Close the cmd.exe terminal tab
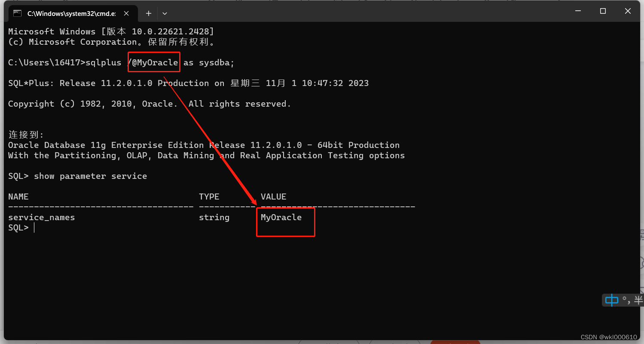This screenshot has height=344, width=644. click(x=126, y=13)
